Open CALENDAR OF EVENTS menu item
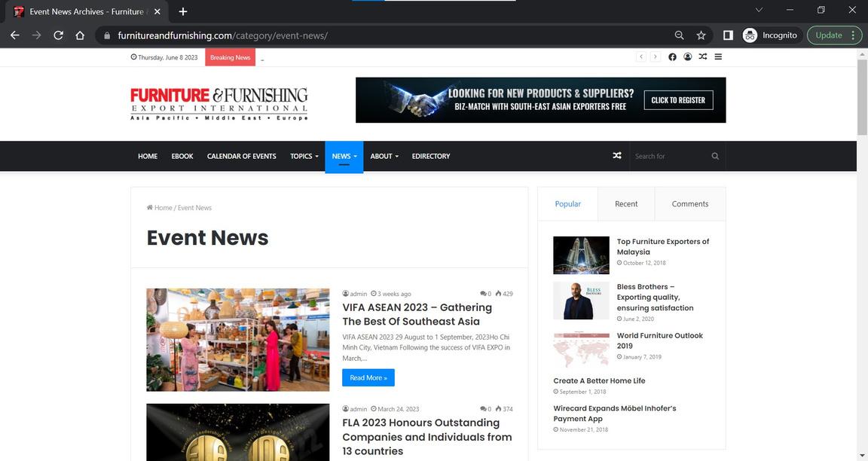868x461 pixels. tap(241, 156)
